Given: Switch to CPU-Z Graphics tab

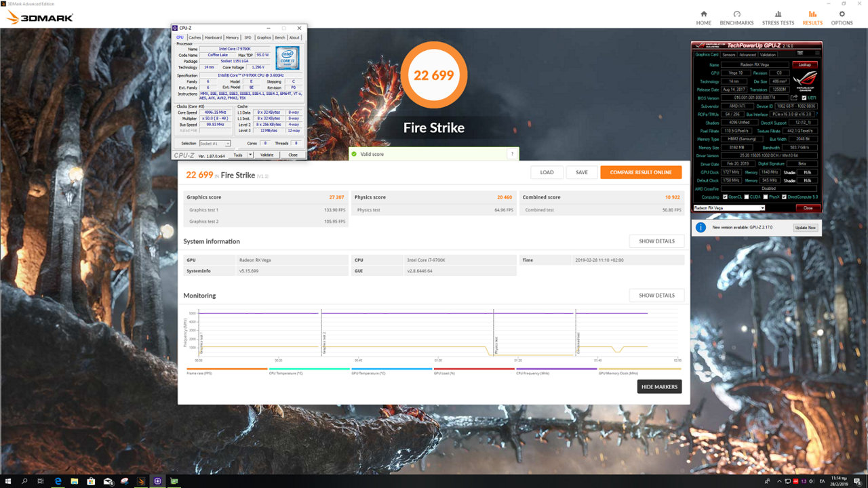Looking at the screenshot, I should [264, 38].
